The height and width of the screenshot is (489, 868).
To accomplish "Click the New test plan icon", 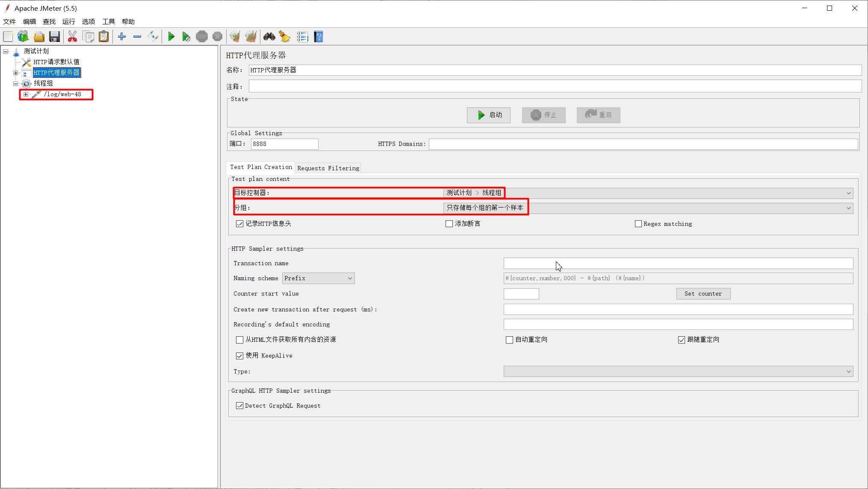I will (x=8, y=37).
